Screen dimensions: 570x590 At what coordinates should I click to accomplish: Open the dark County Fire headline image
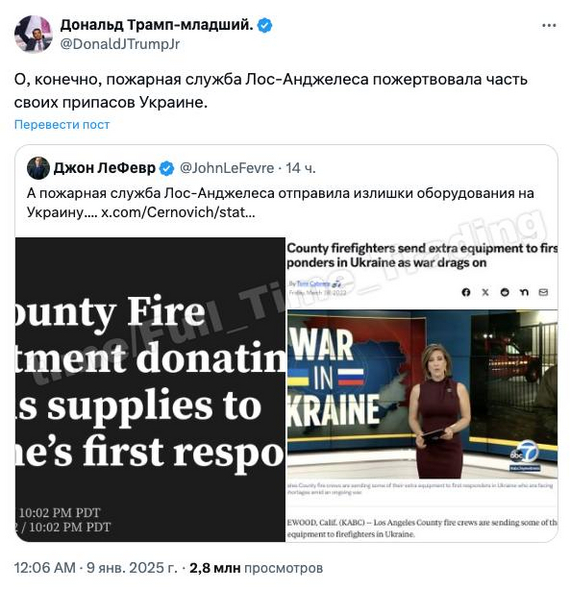pos(150,389)
